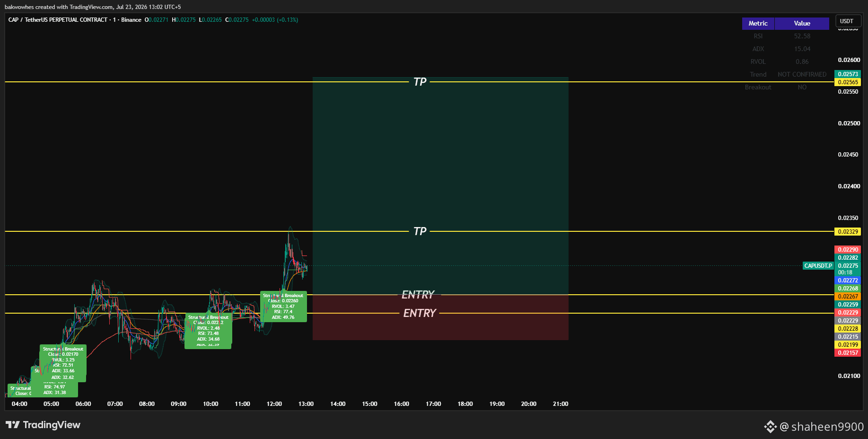Click the Structural Breakout label with Close 0.02260
The height and width of the screenshot is (439, 868).
(283, 307)
